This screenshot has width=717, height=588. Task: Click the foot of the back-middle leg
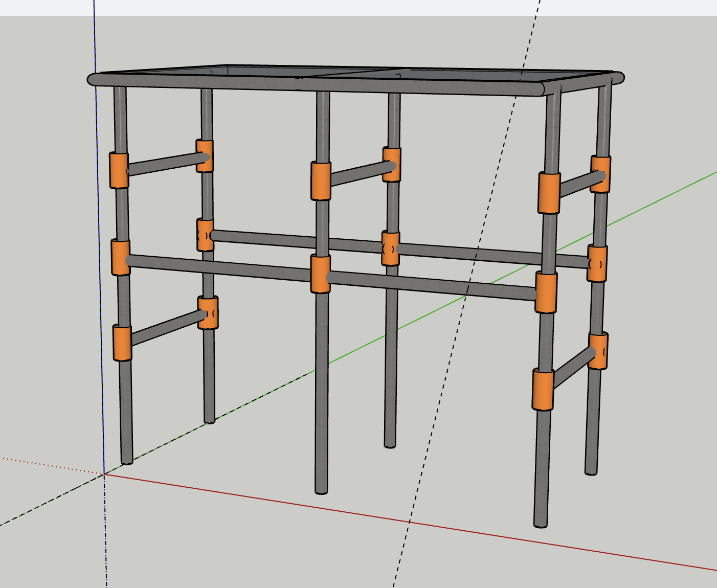coord(390,444)
